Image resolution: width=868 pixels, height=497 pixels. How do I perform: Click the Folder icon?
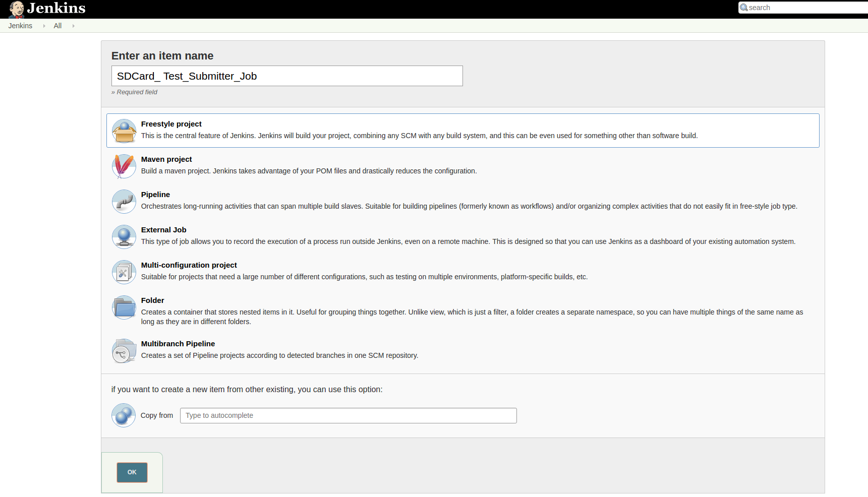coord(124,307)
